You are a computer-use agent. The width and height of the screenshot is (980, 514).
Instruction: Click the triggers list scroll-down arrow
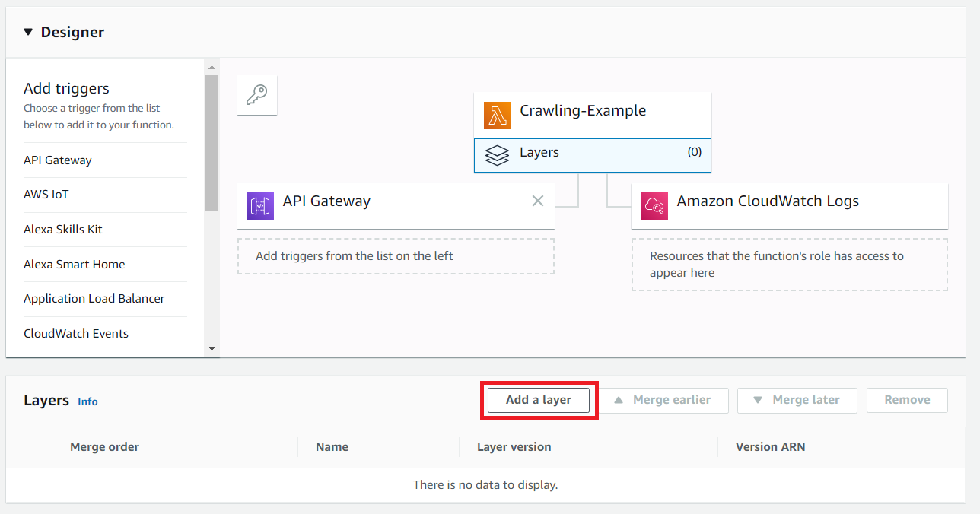click(212, 349)
